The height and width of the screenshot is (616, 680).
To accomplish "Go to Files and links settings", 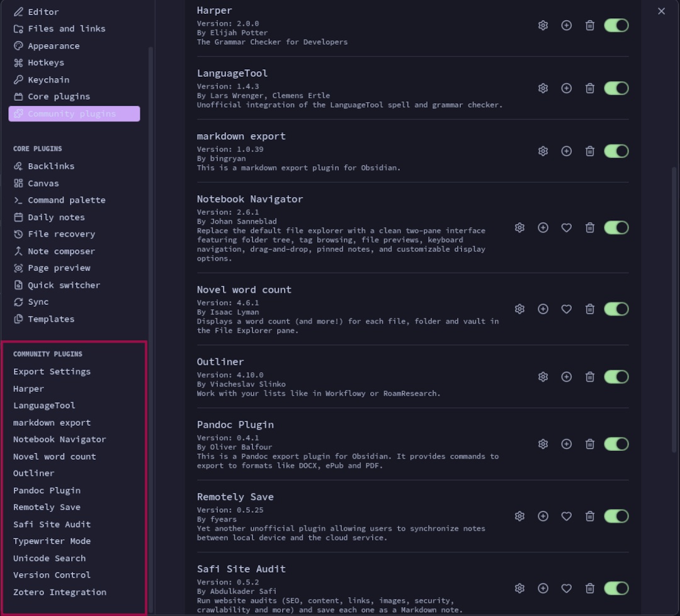I will pyautogui.click(x=74, y=28).
